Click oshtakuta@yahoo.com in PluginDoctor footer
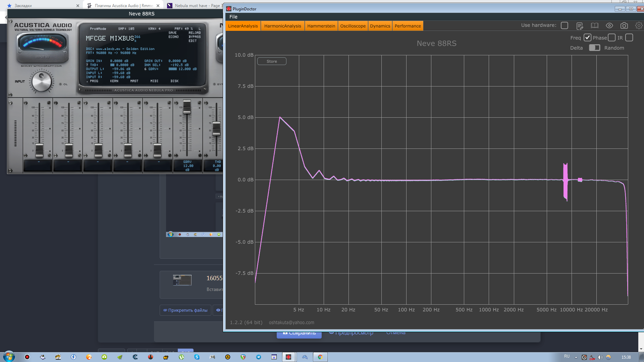 pos(291,322)
